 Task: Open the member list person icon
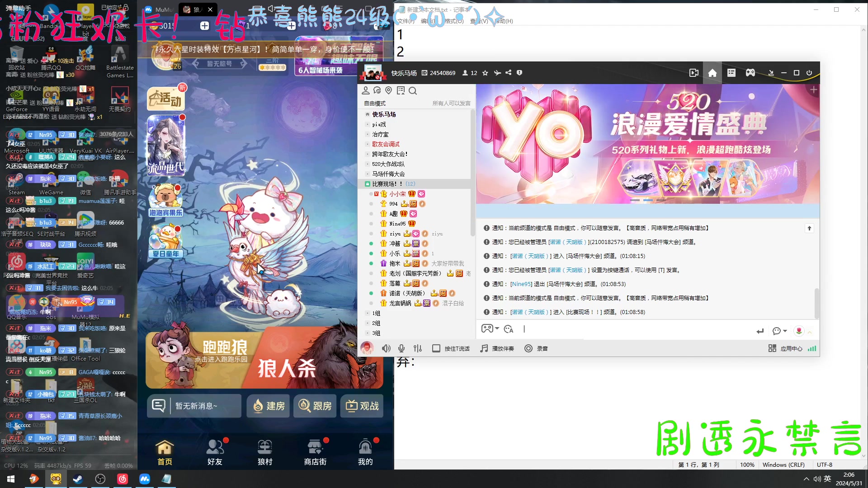[365, 91]
